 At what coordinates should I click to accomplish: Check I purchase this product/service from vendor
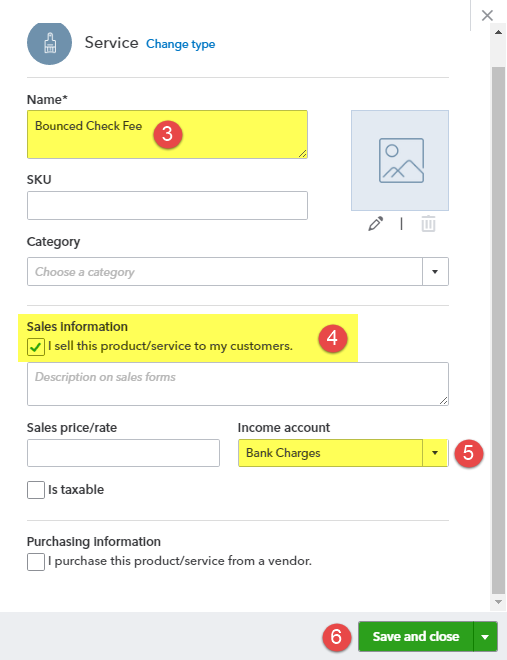tap(36, 562)
